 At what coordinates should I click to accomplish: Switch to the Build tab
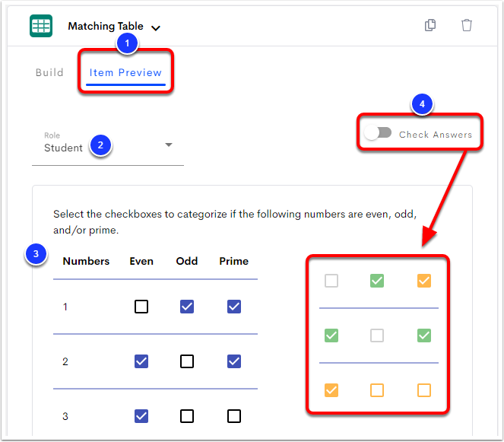tap(49, 72)
